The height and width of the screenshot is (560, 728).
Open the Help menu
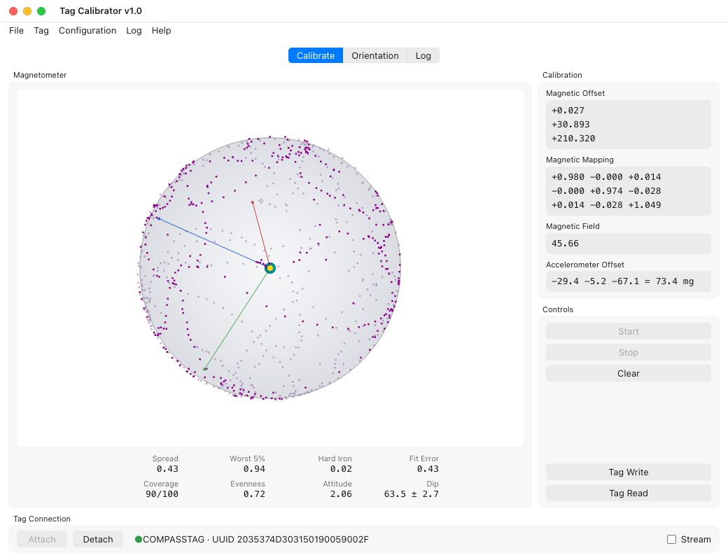point(161,31)
